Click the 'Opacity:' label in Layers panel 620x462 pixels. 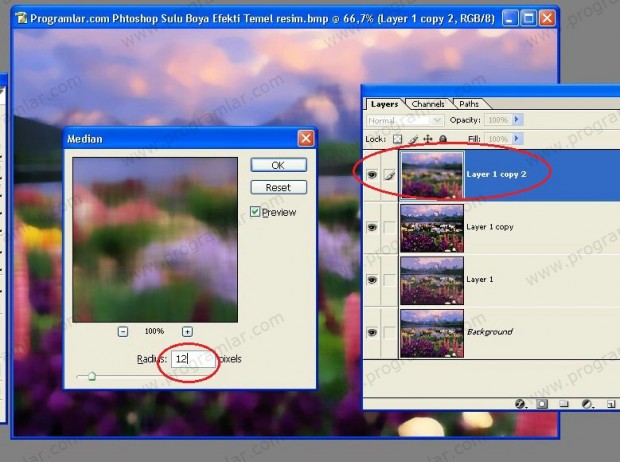click(465, 120)
